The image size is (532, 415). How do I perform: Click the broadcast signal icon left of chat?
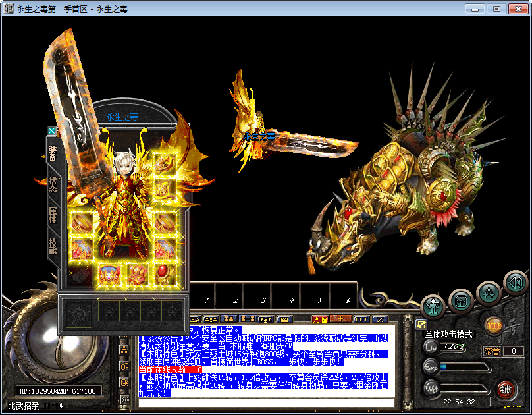124,399
